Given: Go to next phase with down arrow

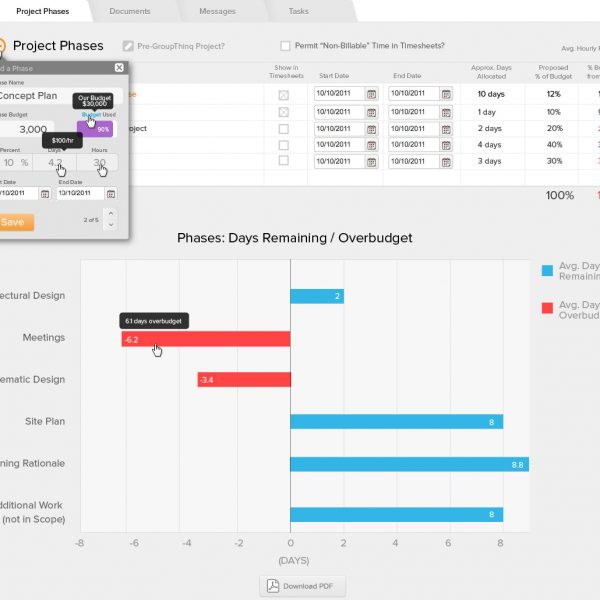Looking at the screenshot, I should coord(110,225).
